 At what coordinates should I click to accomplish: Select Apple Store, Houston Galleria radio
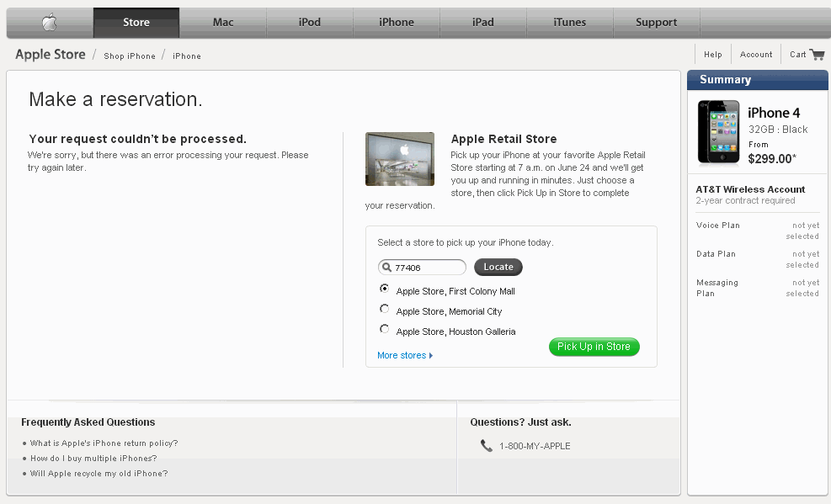pyautogui.click(x=384, y=329)
